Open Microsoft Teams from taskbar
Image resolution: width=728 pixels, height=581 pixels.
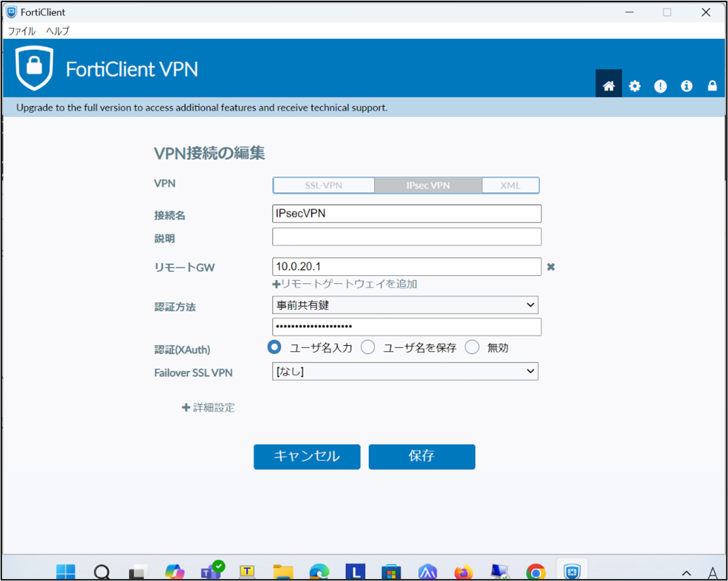211,571
